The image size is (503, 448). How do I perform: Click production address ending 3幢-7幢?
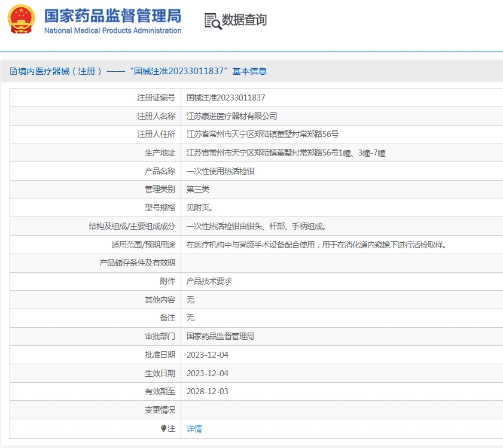(x=286, y=153)
